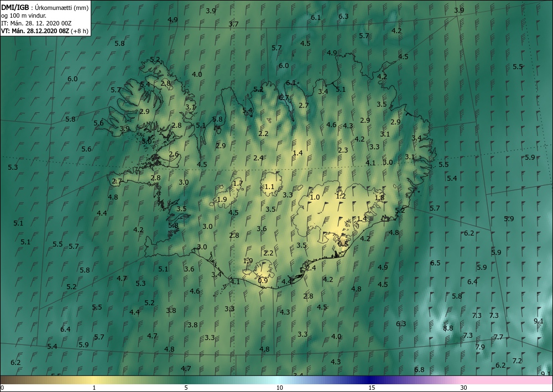This screenshot has height=392, width=553.
Task: Click the color scale label "30"
Action: coord(463,388)
